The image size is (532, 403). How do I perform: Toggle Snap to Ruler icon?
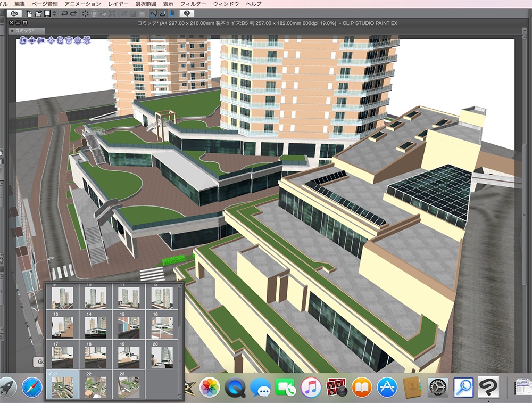point(154,14)
